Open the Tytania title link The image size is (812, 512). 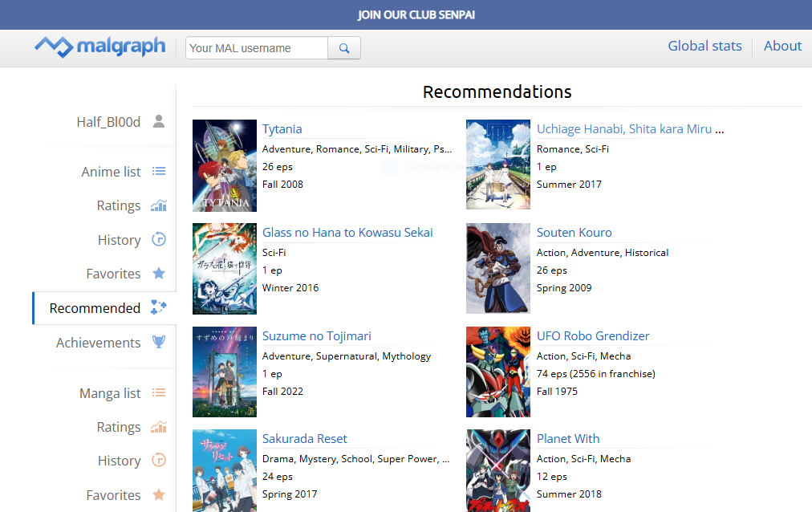[x=282, y=129]
